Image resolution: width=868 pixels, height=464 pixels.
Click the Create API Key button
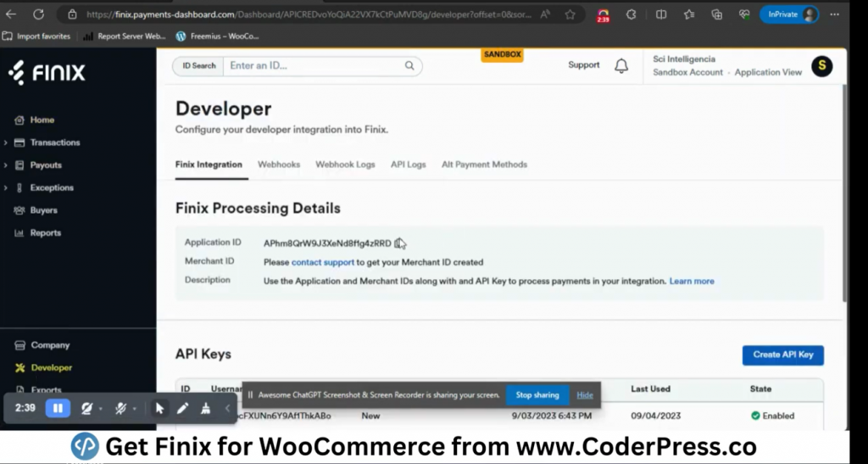pos(782,355)
